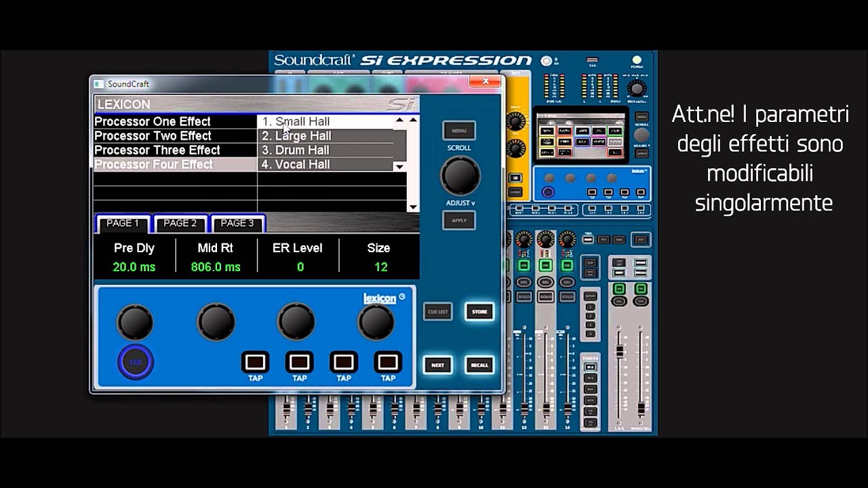
Task: Click the first TAP button under Mid Rt
Action: (256, 362)
